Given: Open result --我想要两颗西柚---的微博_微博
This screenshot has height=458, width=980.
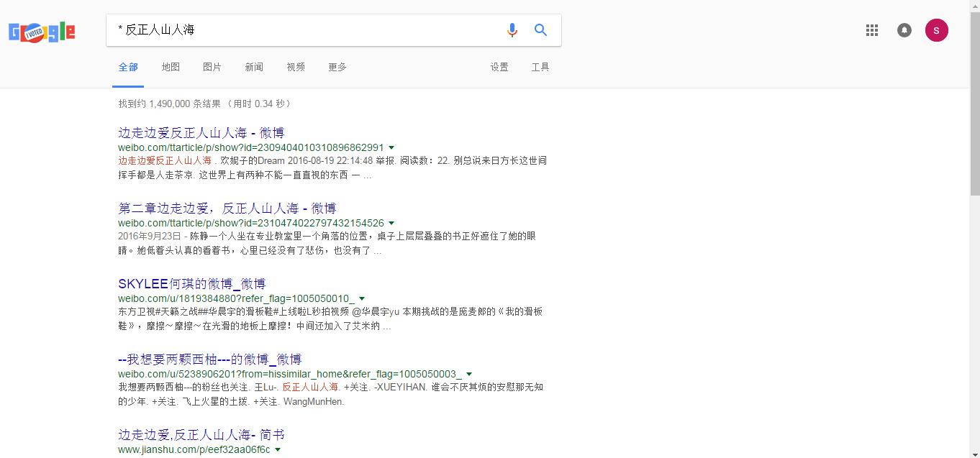Looking at the screenshot, I should [209, 359].
